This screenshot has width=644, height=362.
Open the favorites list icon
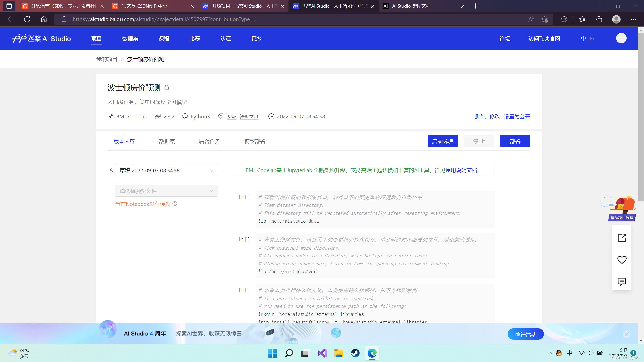coord(582,19)
